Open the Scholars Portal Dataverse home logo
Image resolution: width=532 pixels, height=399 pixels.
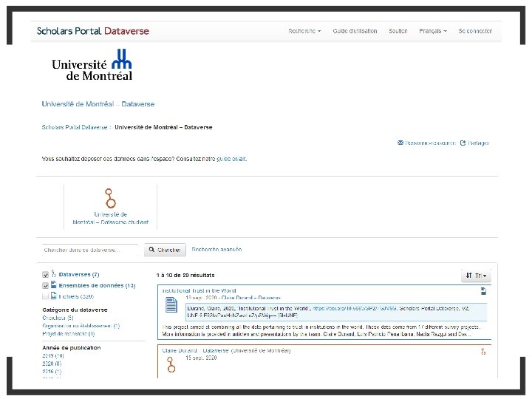point(93,31)
